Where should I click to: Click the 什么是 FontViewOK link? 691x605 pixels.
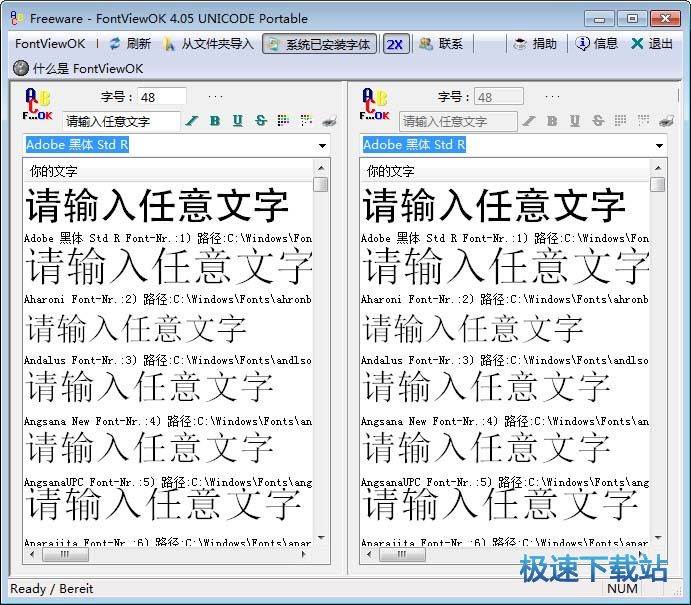78,68
